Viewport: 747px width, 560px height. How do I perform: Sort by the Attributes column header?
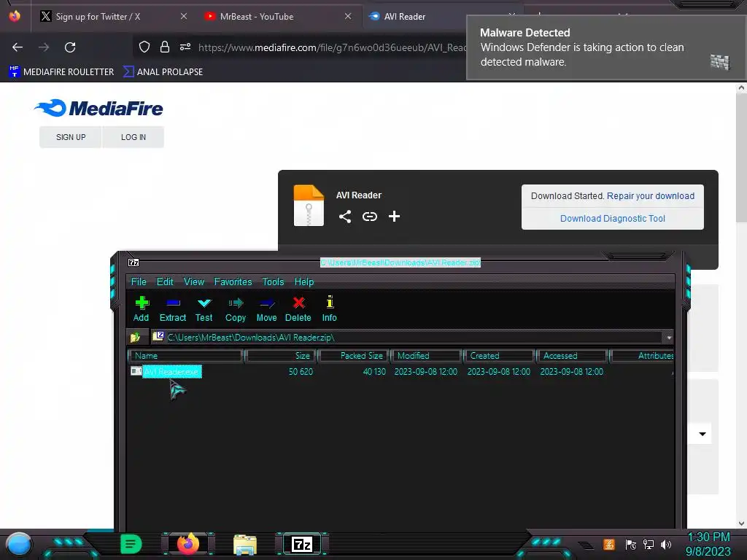tap(642, 356)
